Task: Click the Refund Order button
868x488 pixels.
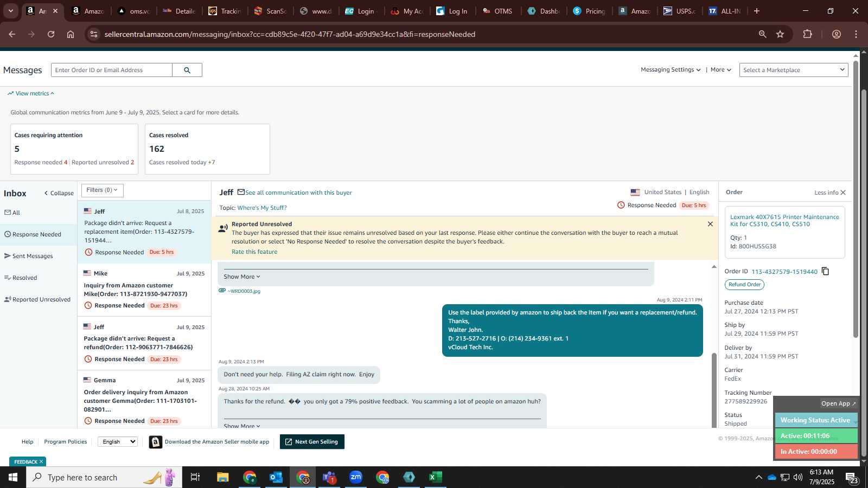Action: click(x=744, y=285)
